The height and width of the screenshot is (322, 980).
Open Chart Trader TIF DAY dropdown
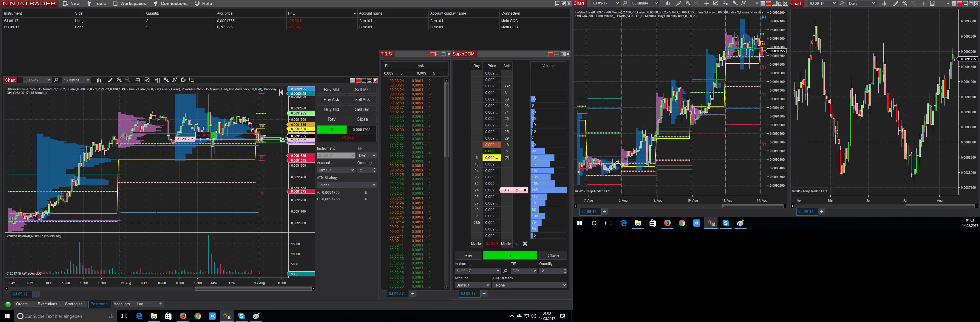367,156
